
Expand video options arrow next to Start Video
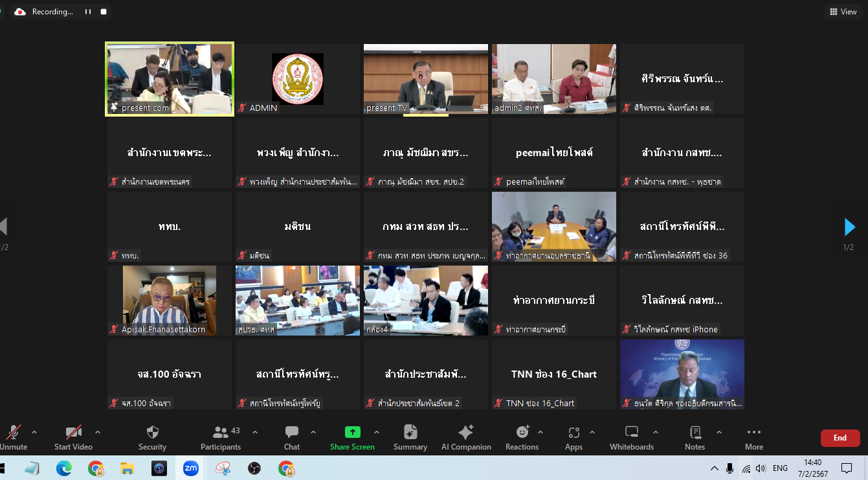(x=98, y=432)
